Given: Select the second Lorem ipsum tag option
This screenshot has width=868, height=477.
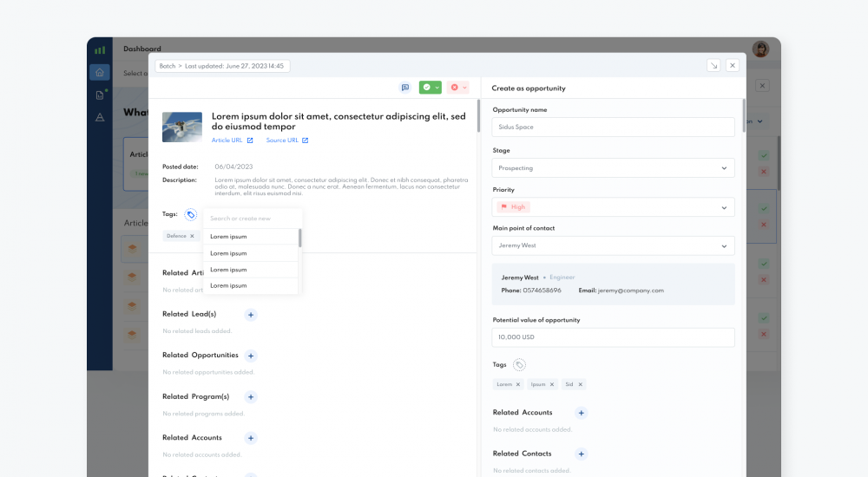Looking at the screenshot, I should pyautogui.click(x=251, y=253).
